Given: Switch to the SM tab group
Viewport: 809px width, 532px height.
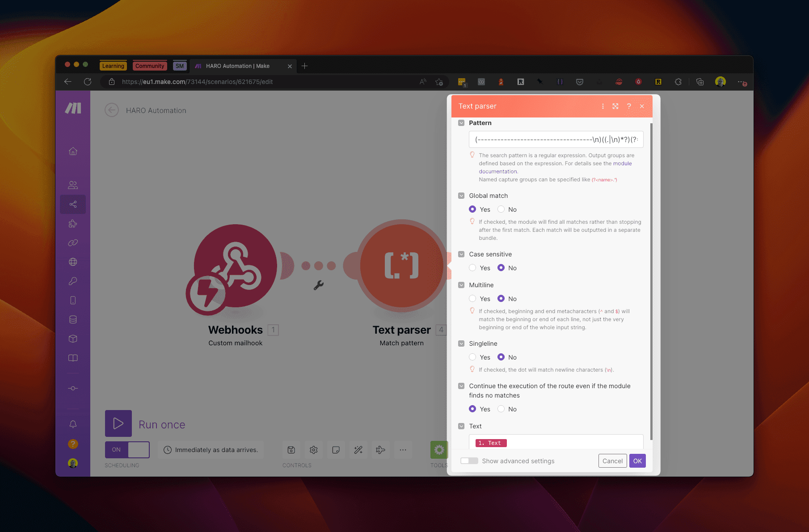Looking at the screenshot, I should click(x=180, y=66).
